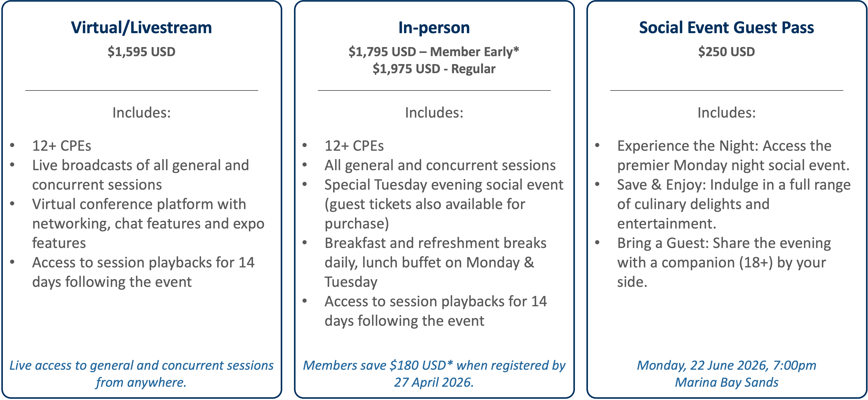The width and height of the screenshot is (868, 400).
Task: Click the $1,795 USD Member Early price
Action: coord(434,52)
